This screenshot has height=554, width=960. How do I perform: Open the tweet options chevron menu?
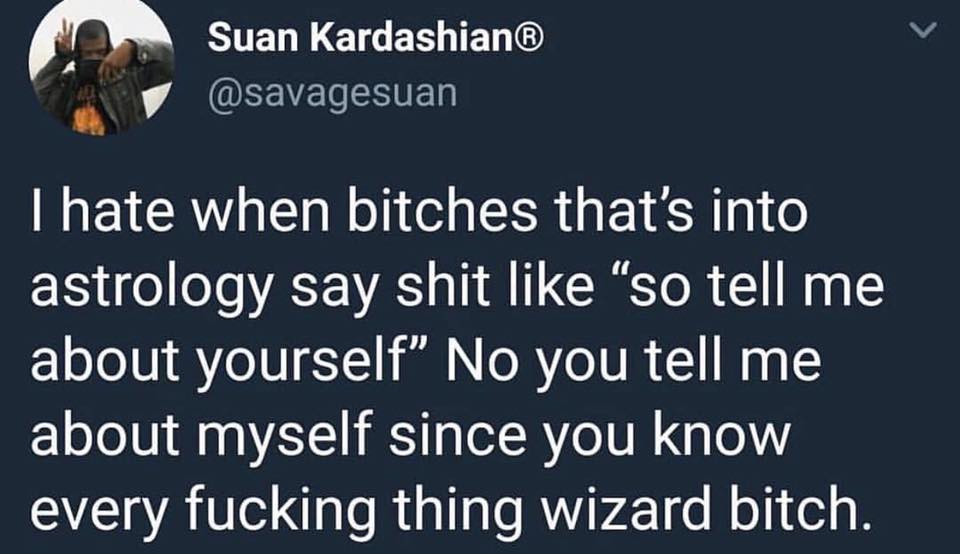[x=923, y=30]
